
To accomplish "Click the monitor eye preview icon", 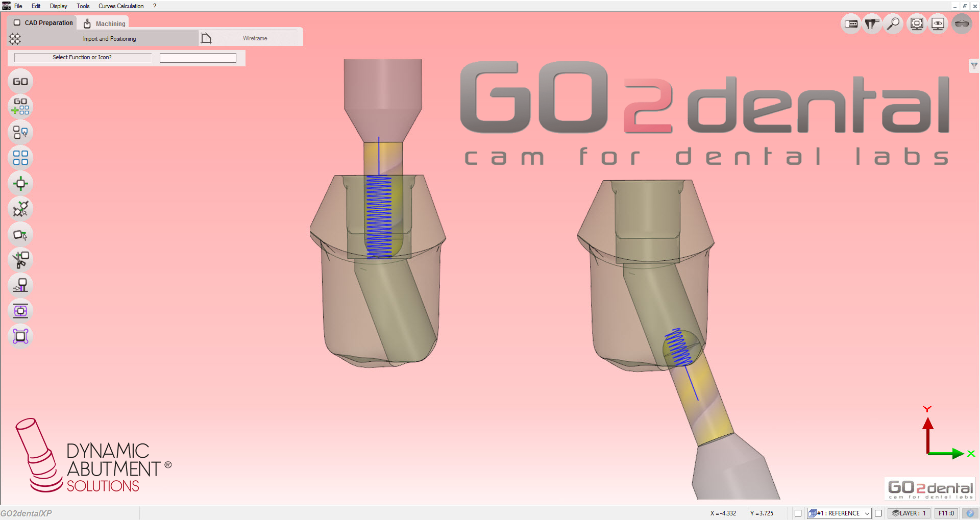I will pos(938,23).
